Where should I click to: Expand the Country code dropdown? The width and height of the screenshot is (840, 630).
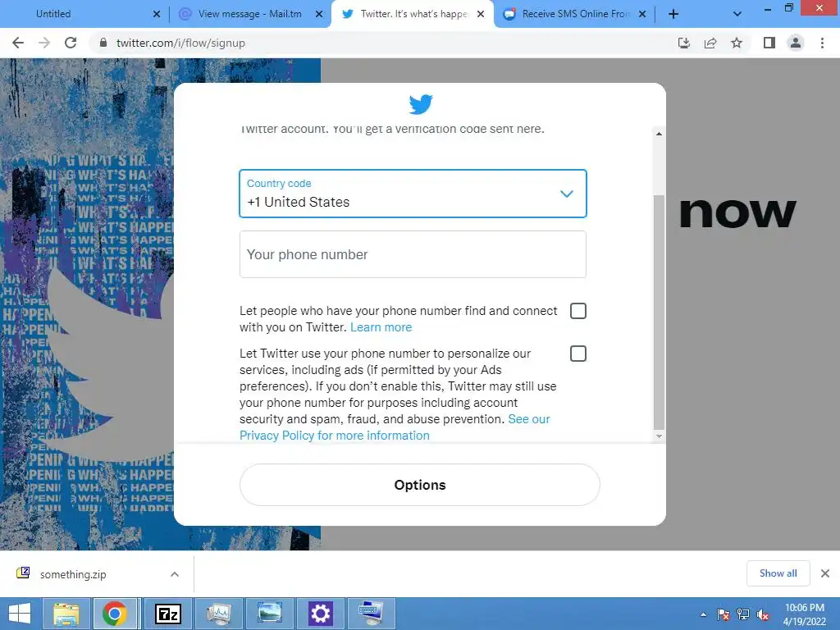[413, 194]
